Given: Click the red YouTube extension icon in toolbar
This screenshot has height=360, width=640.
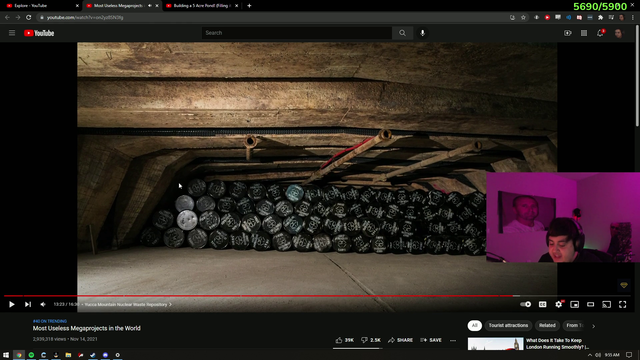Looking at the screenshot, I should pyautogui.click(x=547, y=18).
